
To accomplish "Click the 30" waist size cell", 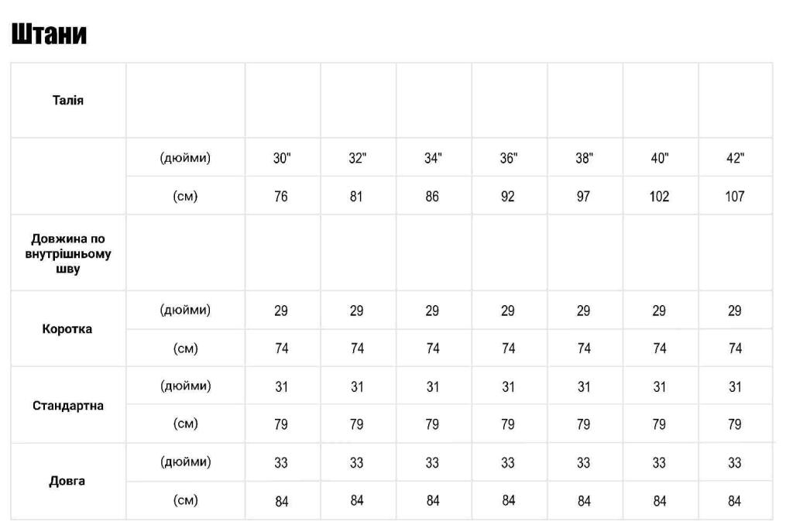I will pos(282,159).
